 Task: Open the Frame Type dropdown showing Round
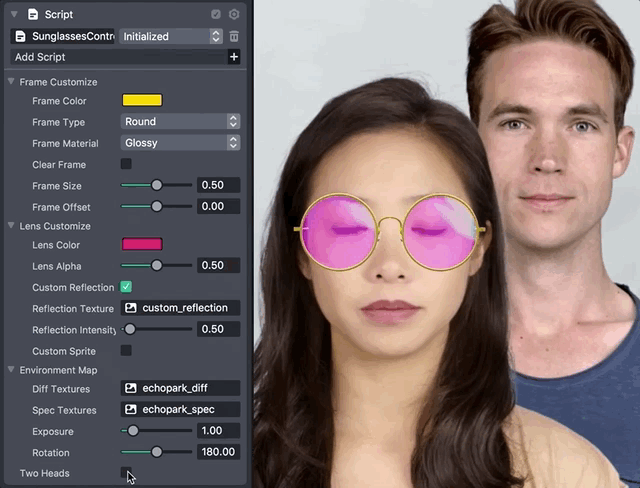180,122
